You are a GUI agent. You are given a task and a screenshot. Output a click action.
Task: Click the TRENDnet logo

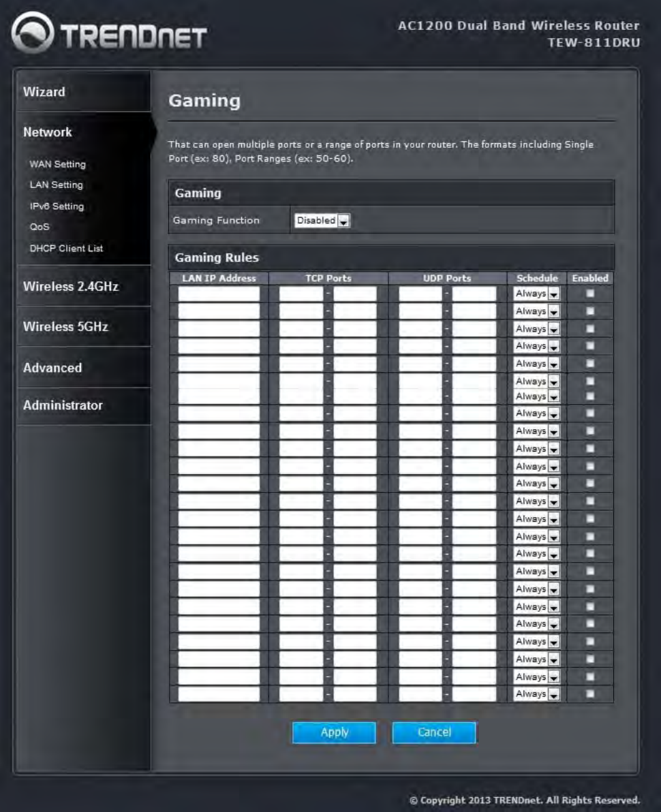[x=109, y=33]
